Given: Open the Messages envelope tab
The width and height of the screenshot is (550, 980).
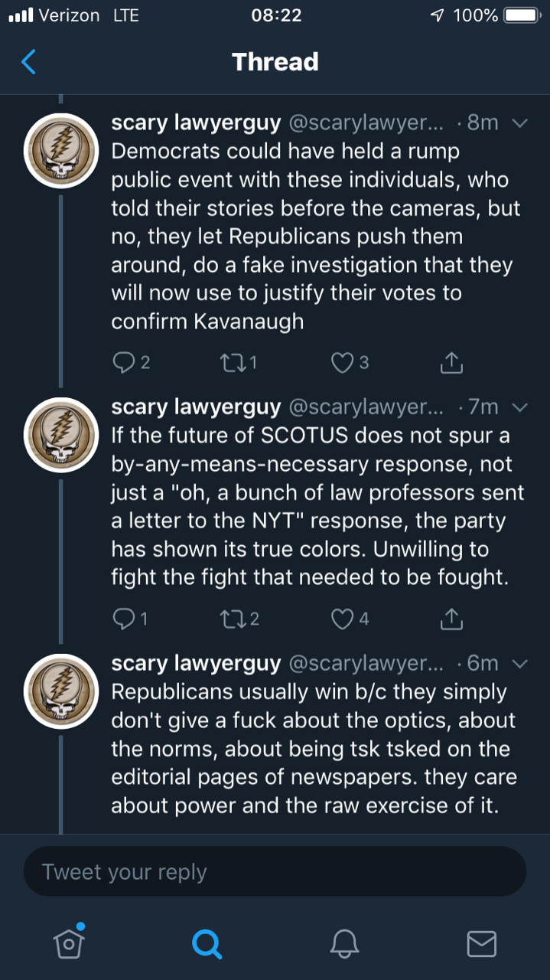Looking at the screenshot, I should pos(481,943).
